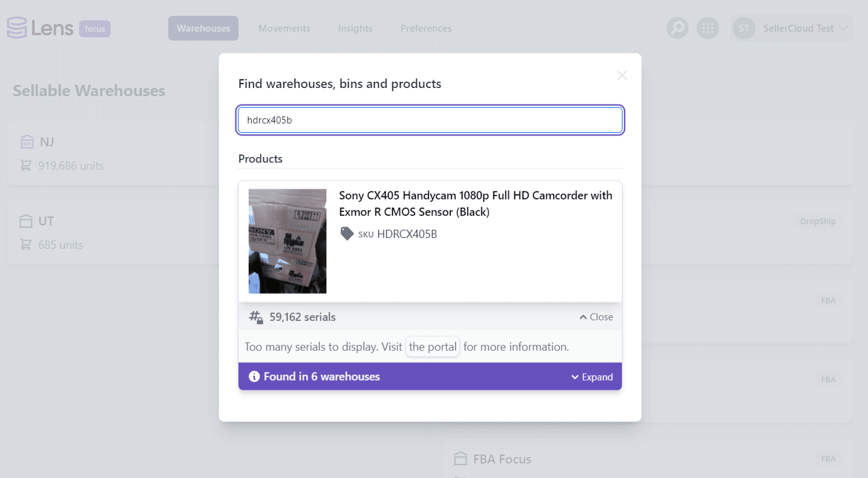
Task: Expand the Found in 6 warehouses section
Action: [x=592, y=376]
